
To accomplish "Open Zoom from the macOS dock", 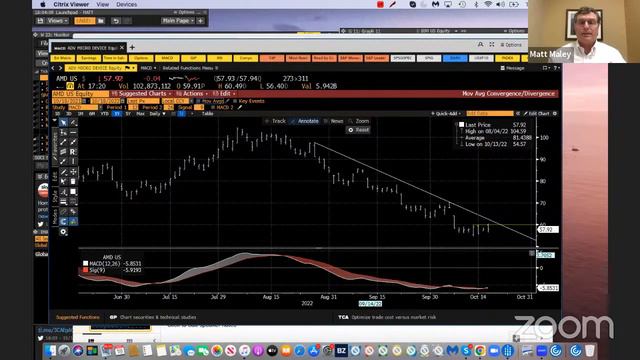I will pos(493,351).
